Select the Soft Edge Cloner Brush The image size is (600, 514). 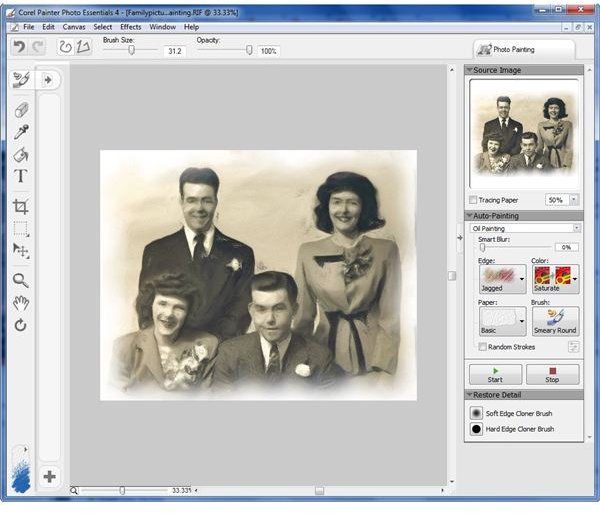511,413
